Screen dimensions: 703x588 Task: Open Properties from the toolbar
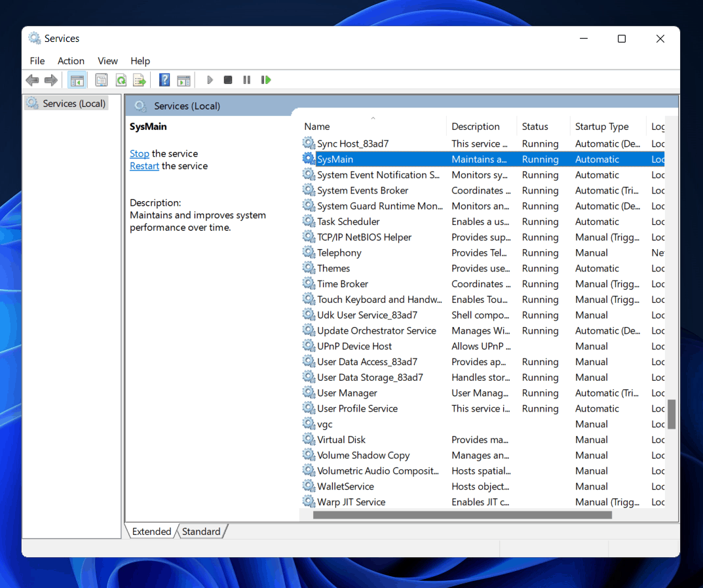[x=101, y=80]
